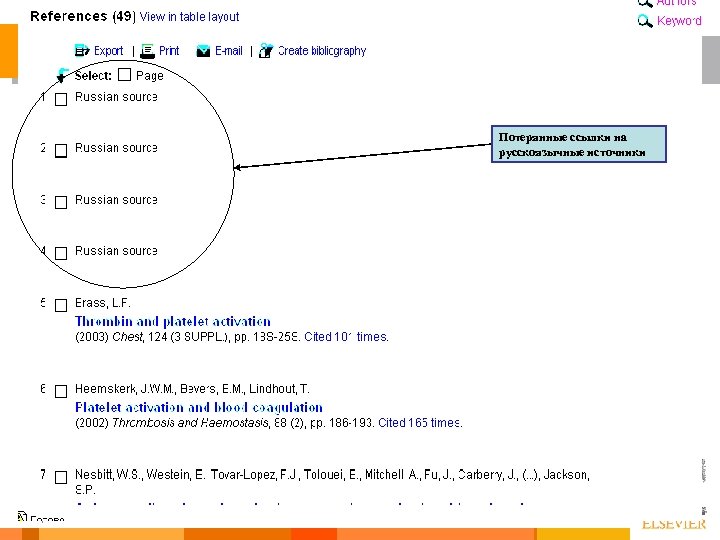Click the arrow icon left of Select

(62, 75)
